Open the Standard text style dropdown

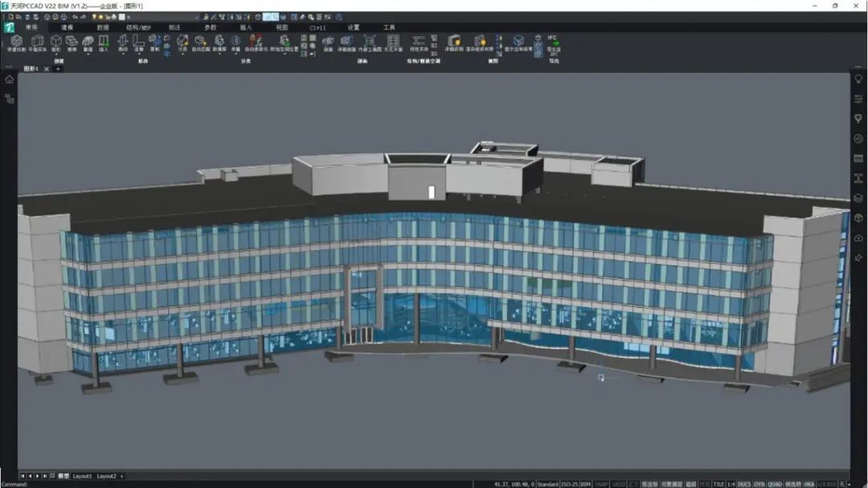tap(548, 484)
